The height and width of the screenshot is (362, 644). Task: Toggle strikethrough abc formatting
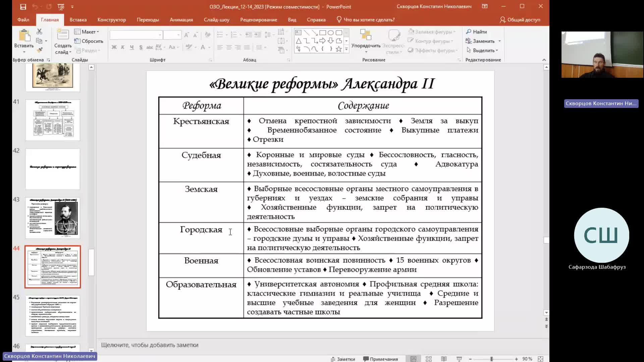(x=150, y=47)
